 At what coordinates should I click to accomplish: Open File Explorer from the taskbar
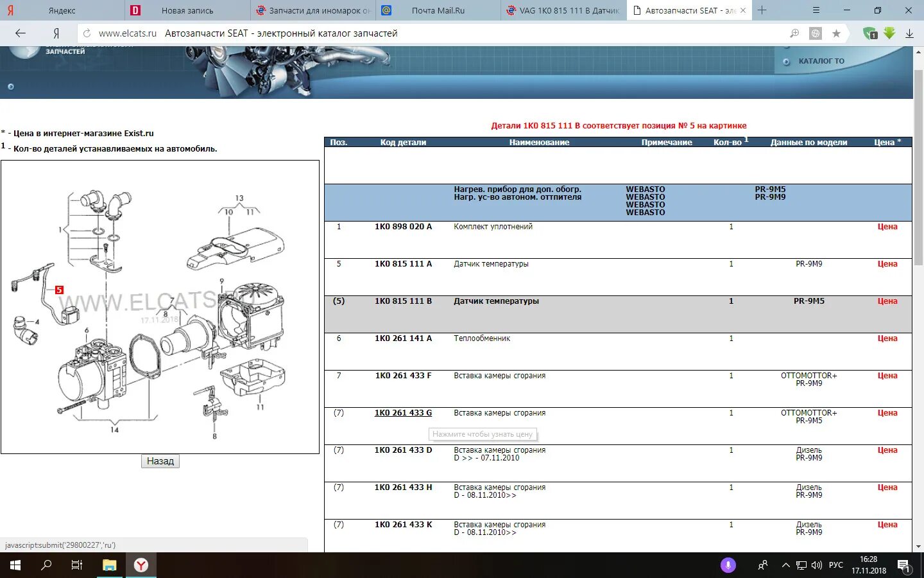point(110,565)
